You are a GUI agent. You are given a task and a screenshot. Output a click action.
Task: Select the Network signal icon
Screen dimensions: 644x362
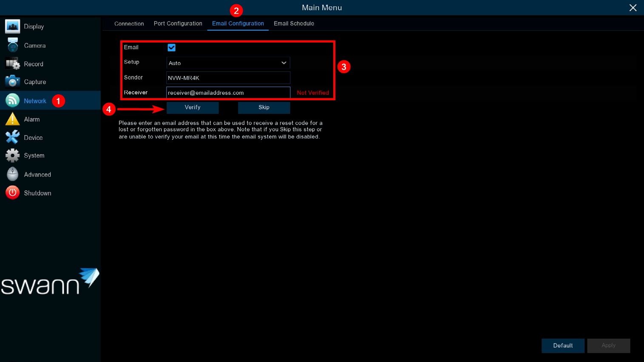12,101
